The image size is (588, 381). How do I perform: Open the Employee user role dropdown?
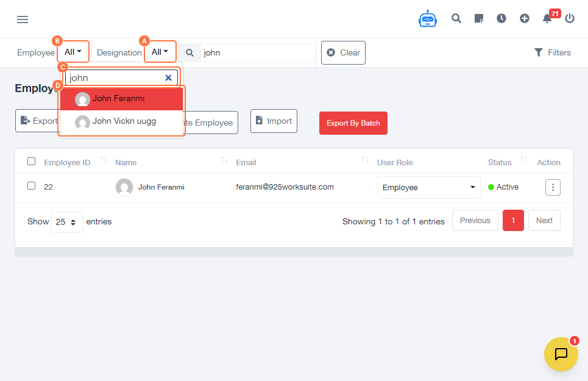(429, 188)
